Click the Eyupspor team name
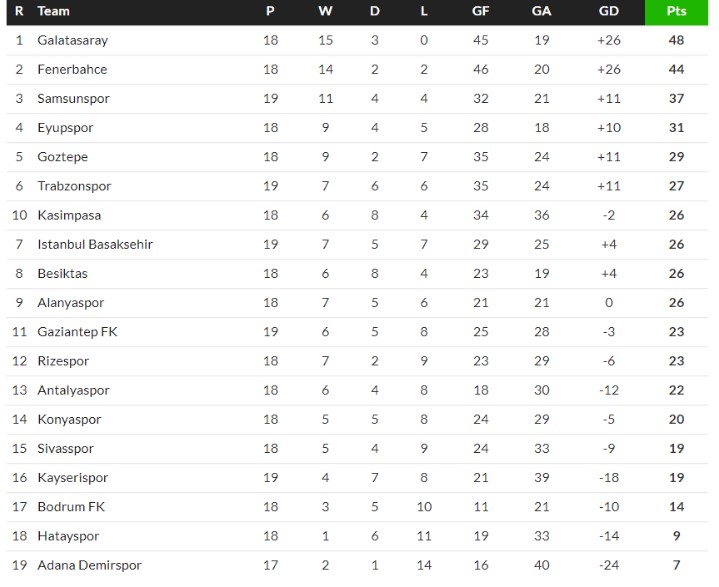 click(x=65, y=128)
